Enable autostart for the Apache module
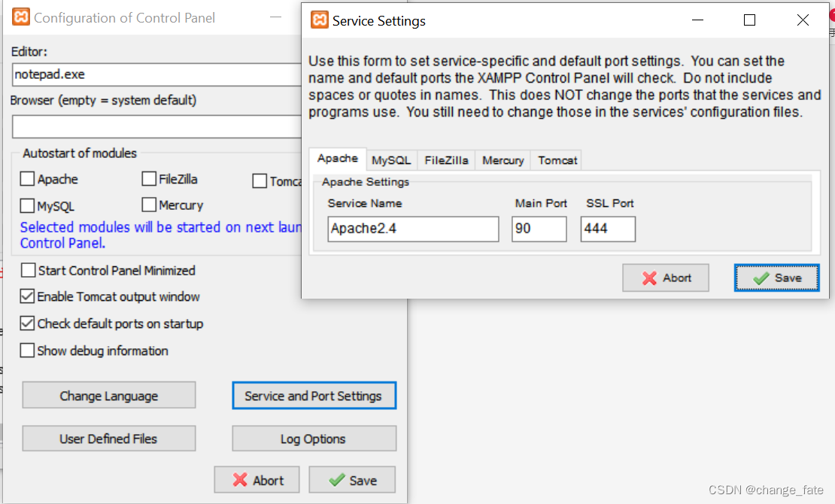Image resolution: width=835 pixels, height=504 pixels. point(28,179)
